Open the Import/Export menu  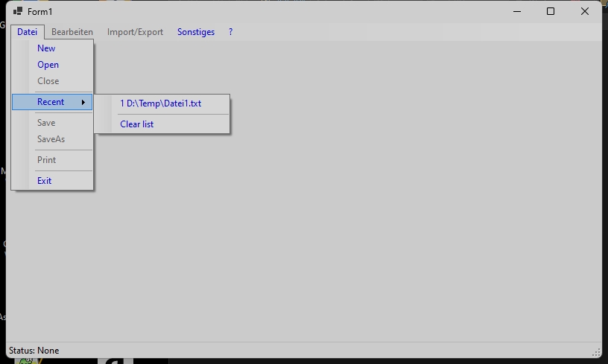(135, 32)
